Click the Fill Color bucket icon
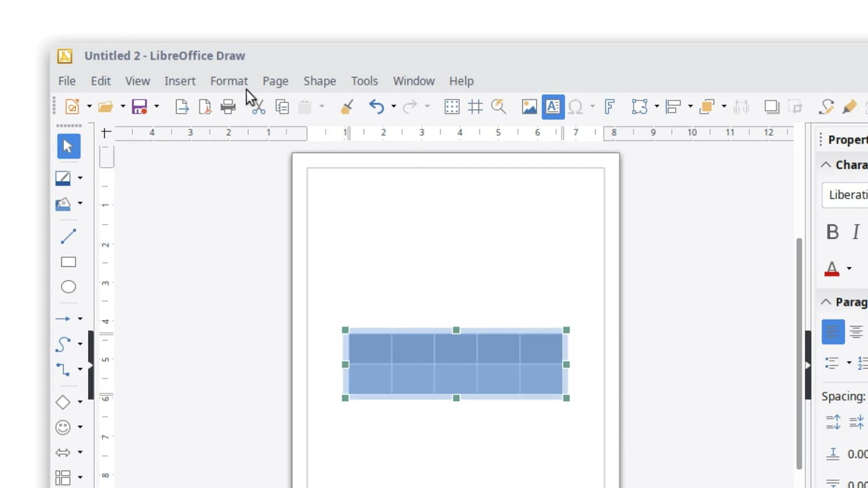The image size is (868, 488). [63, 203]
